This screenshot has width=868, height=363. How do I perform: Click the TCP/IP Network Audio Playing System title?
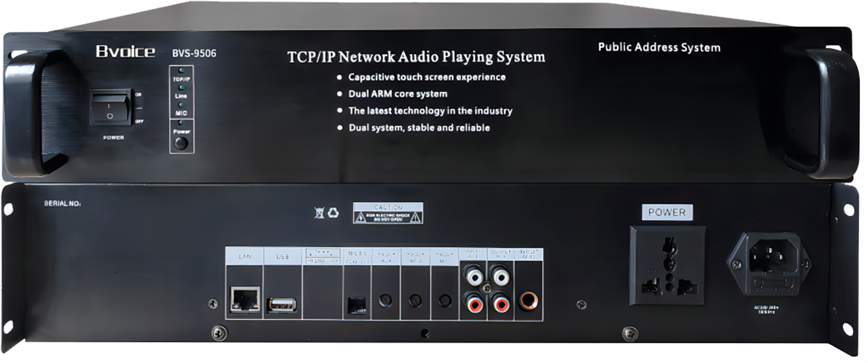416,57
